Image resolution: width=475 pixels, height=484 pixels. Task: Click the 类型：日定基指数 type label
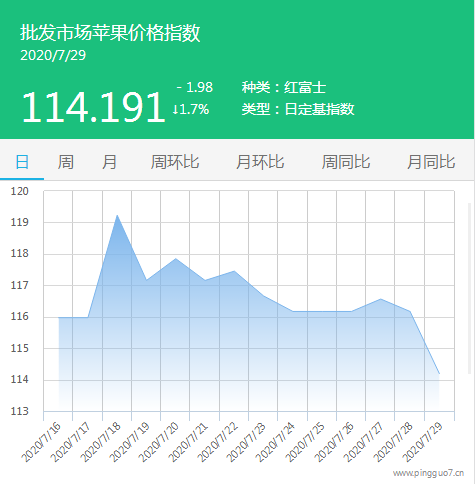[x=298, y=109]
